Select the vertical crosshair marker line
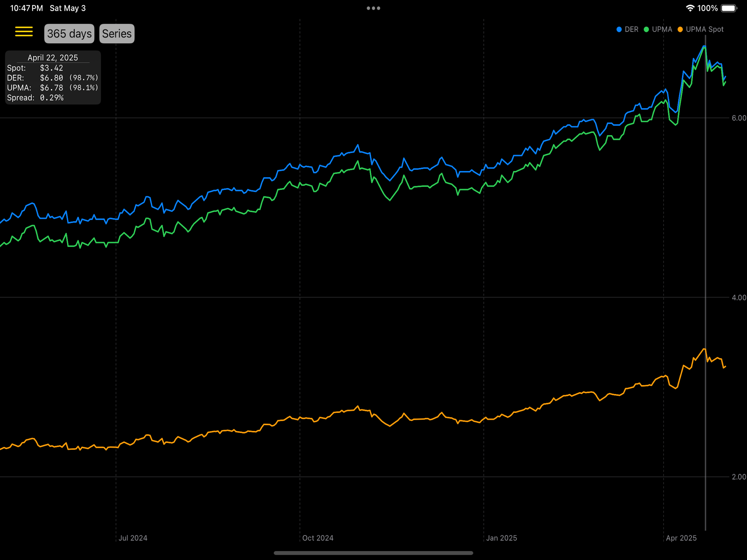This screenshot has height=560, width=747. [x=705, y=284]
